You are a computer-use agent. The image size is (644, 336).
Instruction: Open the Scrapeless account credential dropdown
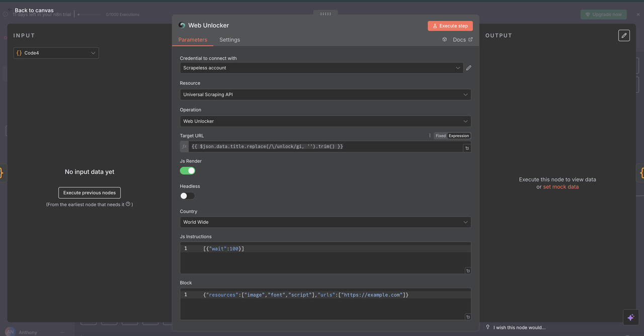click(x=321, y=68)
